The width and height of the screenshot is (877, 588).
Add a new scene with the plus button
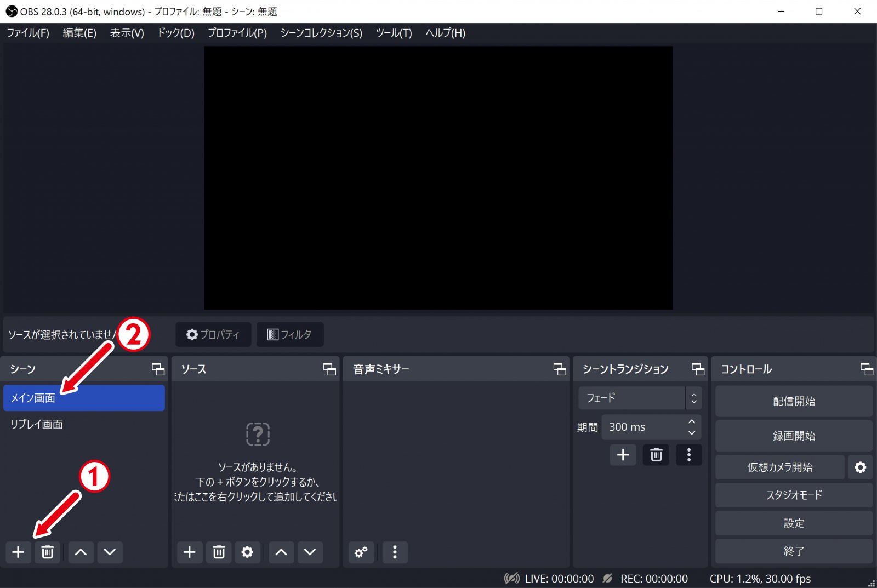18,552
